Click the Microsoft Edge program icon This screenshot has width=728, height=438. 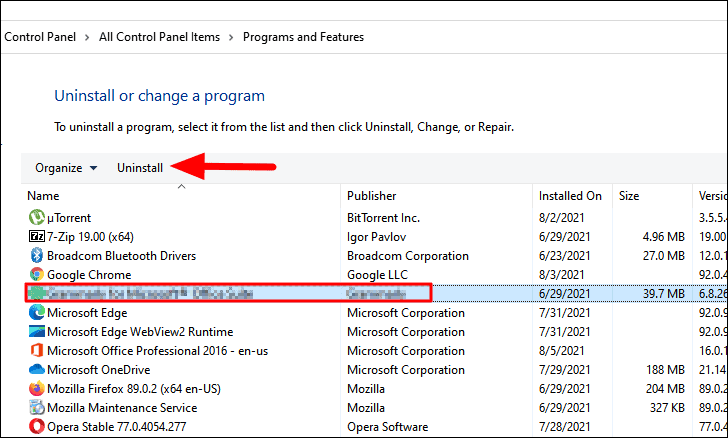coord(37,313)
